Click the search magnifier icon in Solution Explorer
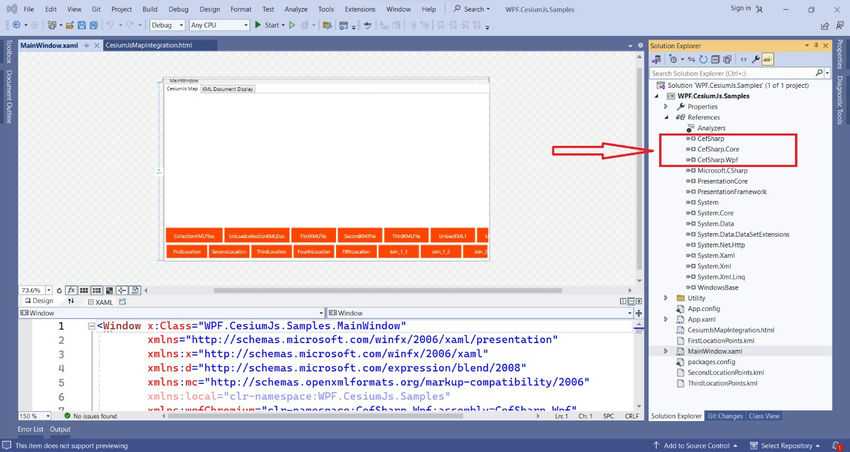This screenshot has height=452, width=850. (x=819, y=73)
